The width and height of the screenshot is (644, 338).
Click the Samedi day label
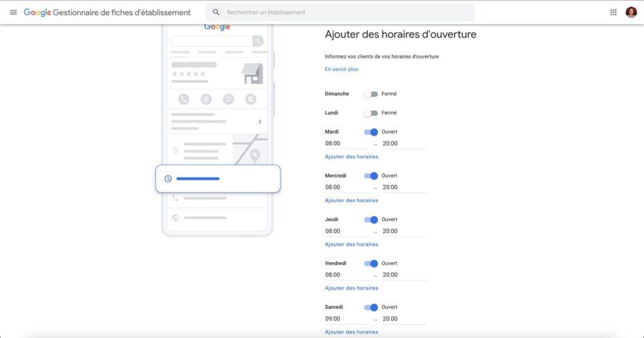[x=334, y=307]
